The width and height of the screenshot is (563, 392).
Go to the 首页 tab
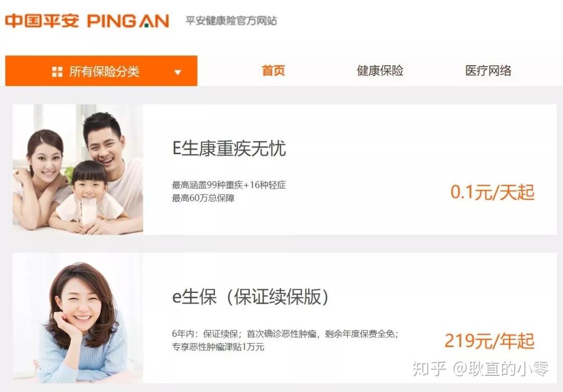tap(273, 70)
